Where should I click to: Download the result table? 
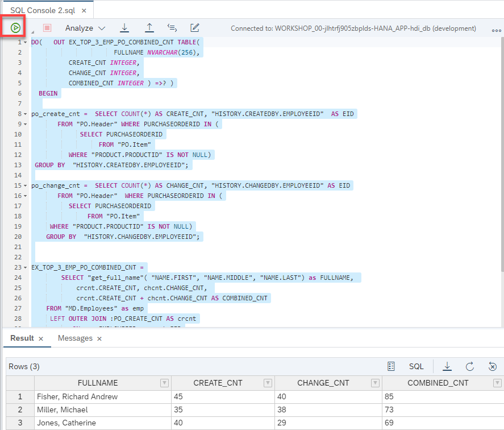(x=447, y=366)
